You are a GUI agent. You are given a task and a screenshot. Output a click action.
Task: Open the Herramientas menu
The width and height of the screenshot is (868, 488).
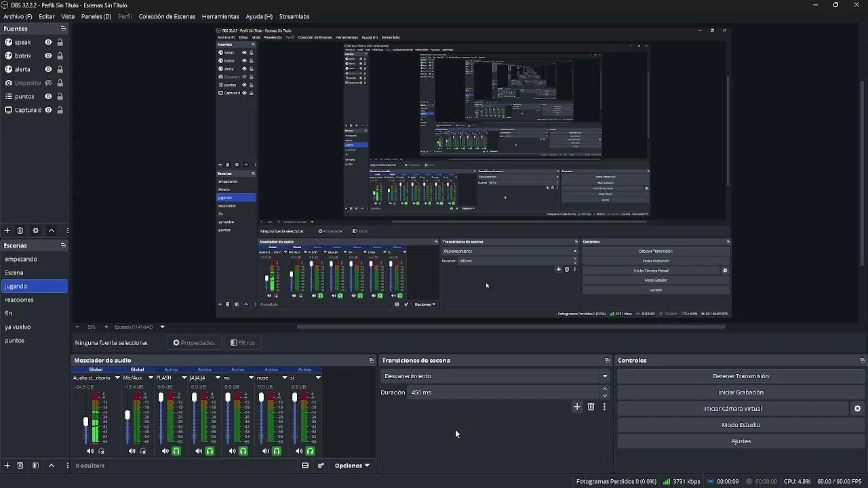click(220, 16)
